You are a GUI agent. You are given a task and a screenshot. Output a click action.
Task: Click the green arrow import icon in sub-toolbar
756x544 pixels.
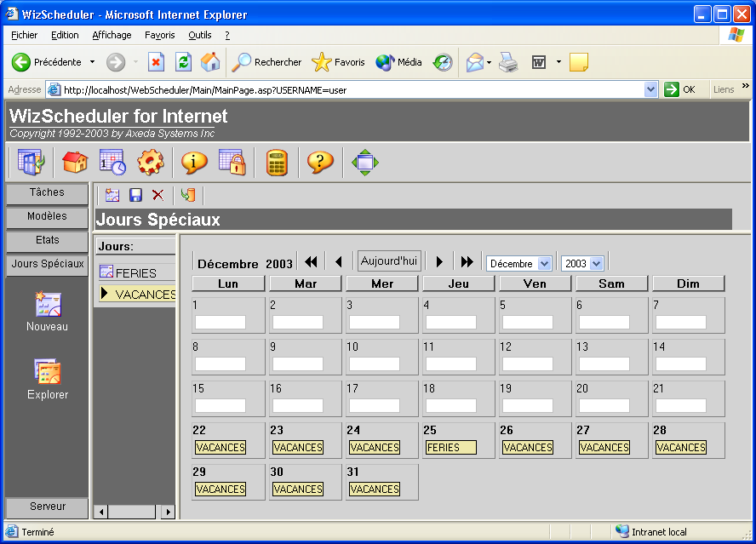(188, 195)
